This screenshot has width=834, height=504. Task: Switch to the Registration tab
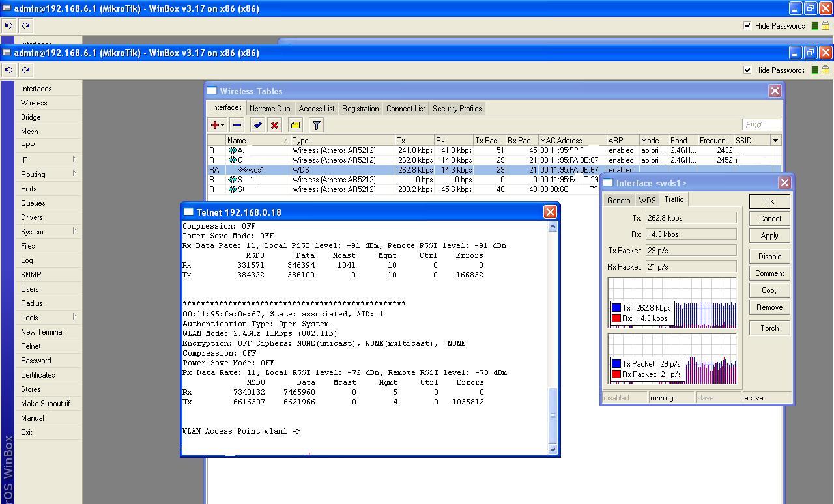(360, 109)
